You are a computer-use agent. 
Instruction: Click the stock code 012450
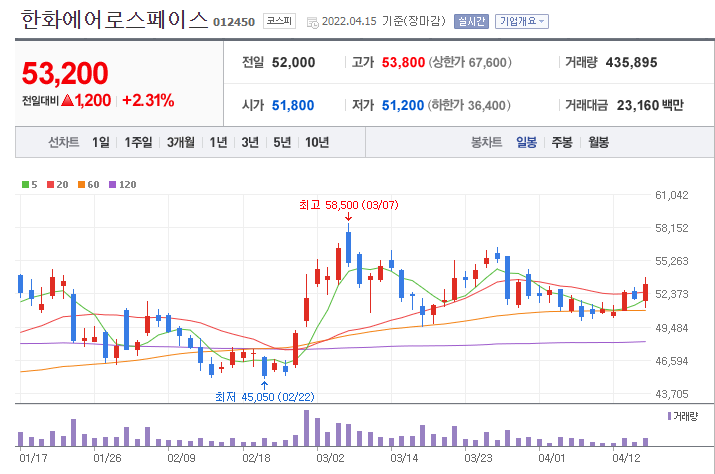click(234, 22)
